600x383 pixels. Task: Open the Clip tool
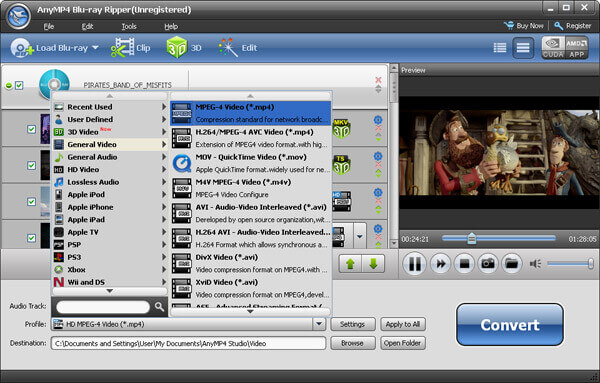click(x=130, y=48)
